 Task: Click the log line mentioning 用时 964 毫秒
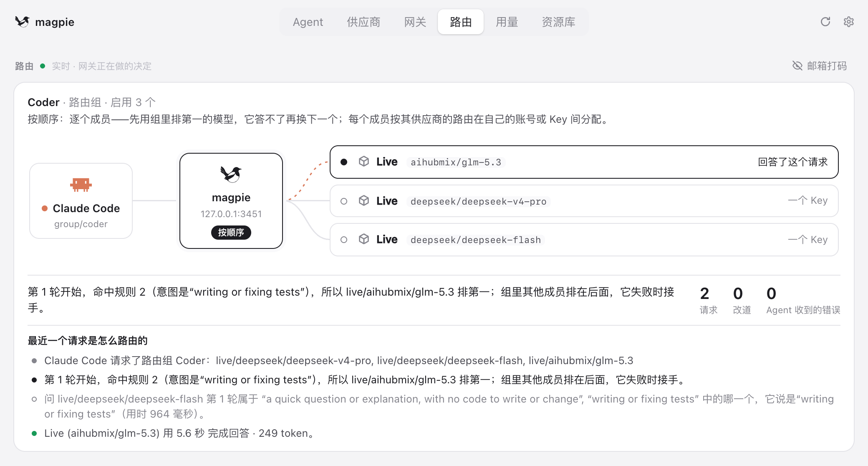coord(439,406)
